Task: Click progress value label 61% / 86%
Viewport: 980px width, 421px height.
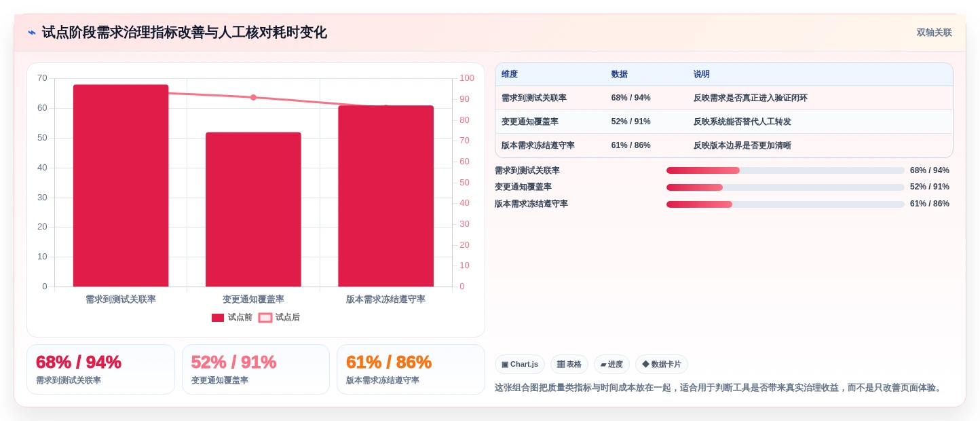Action: point(930,204)
